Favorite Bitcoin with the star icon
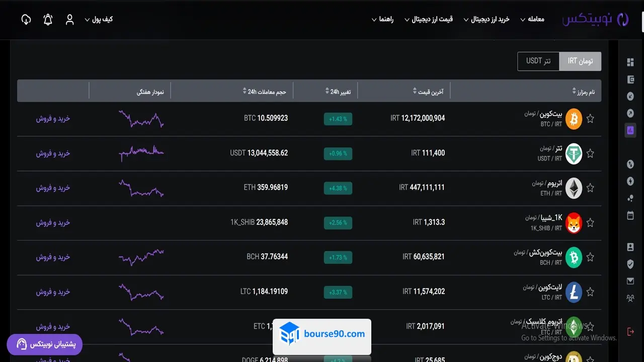This screenshot has width=644, height=362. [590, 119]
